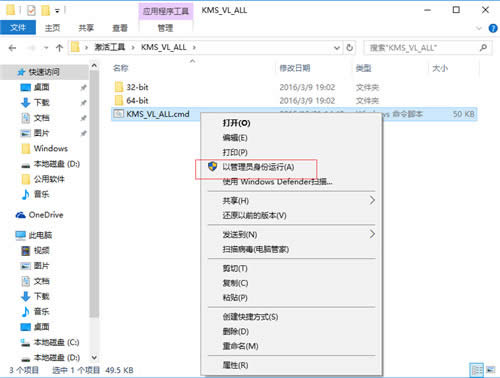Expand the ribbon with the chevron

(x=479, y=28)
